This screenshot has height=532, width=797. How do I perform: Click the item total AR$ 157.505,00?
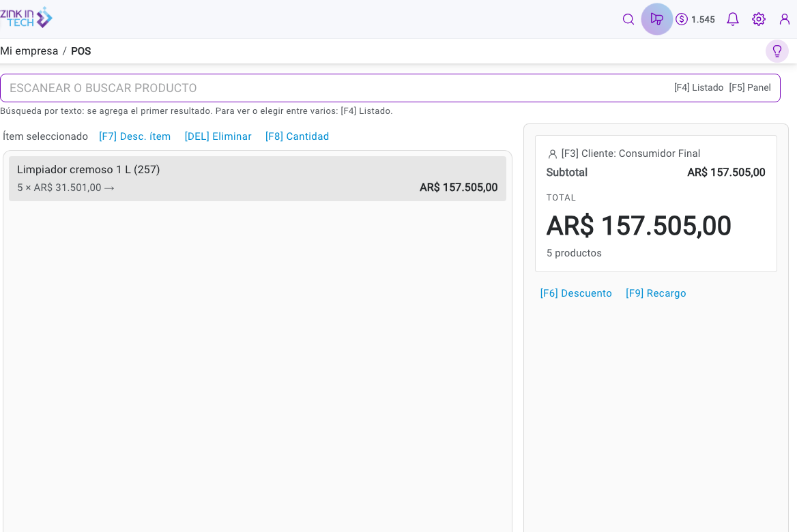coord(459,188)
